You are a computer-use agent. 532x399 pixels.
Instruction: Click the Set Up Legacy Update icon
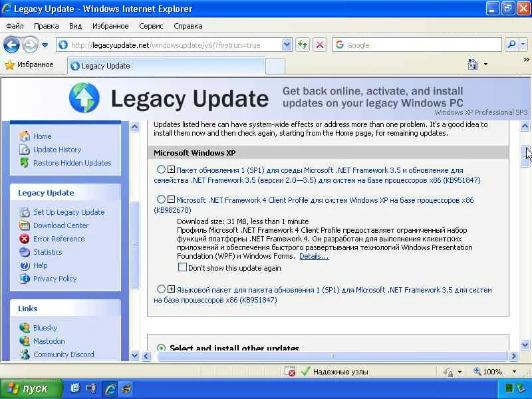click(x=25, y=212)
